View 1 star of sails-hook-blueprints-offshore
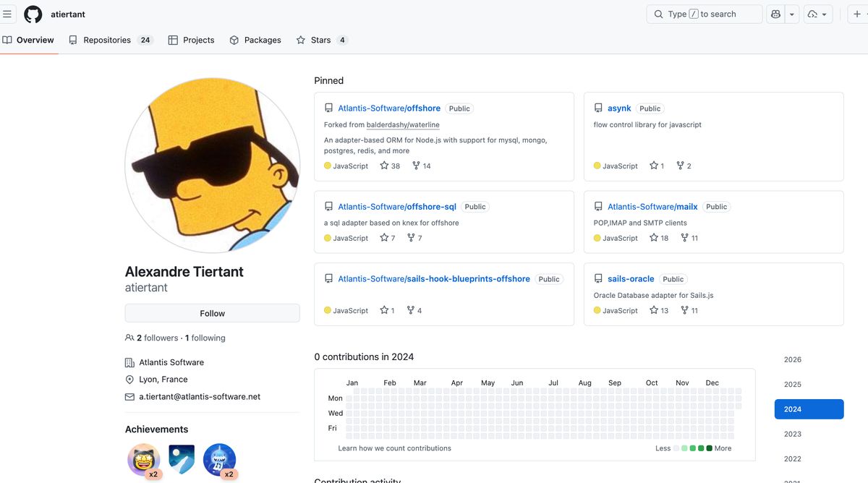Screen dimensions: 868x483 point(388,310)
